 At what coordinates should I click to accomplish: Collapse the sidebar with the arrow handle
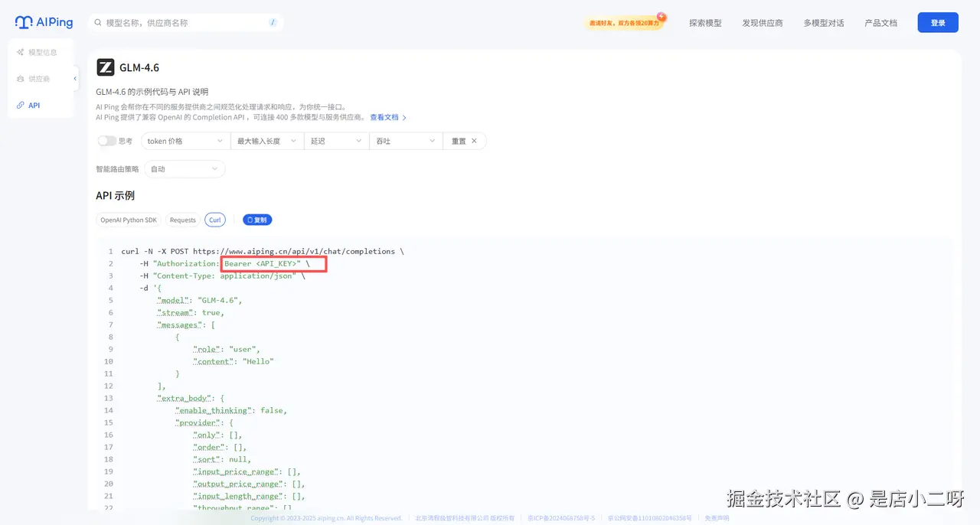[x=75, y=79]
